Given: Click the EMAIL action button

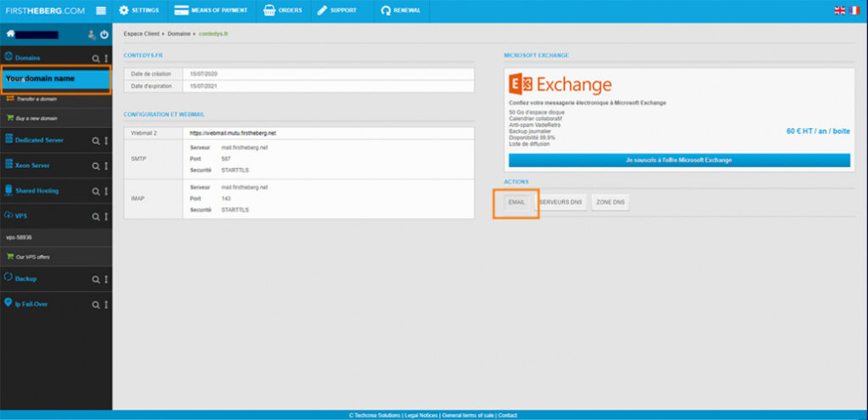Looking at the screenshot, I should pyautogui.click(x=516, y=203).
